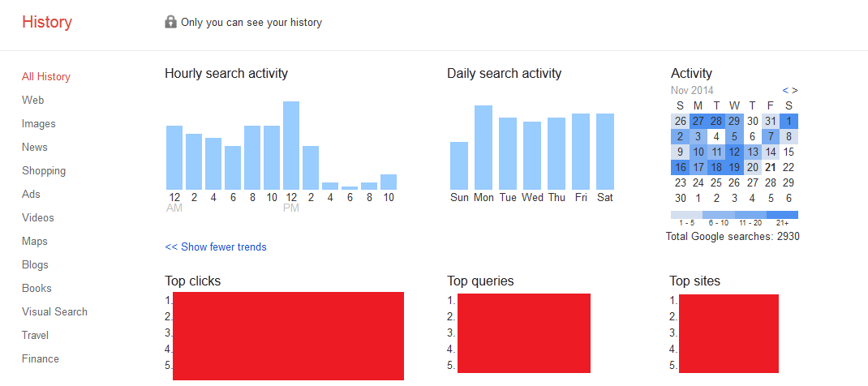Viewport: 868px width, 386px height.
Task: Open the Finance history link
Action: (x=41, y=358)
